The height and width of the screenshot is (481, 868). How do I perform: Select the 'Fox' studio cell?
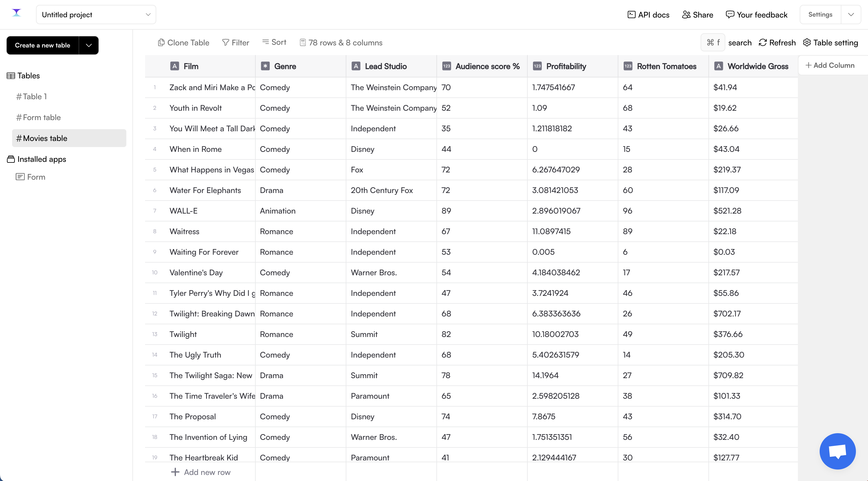point(391,170)
